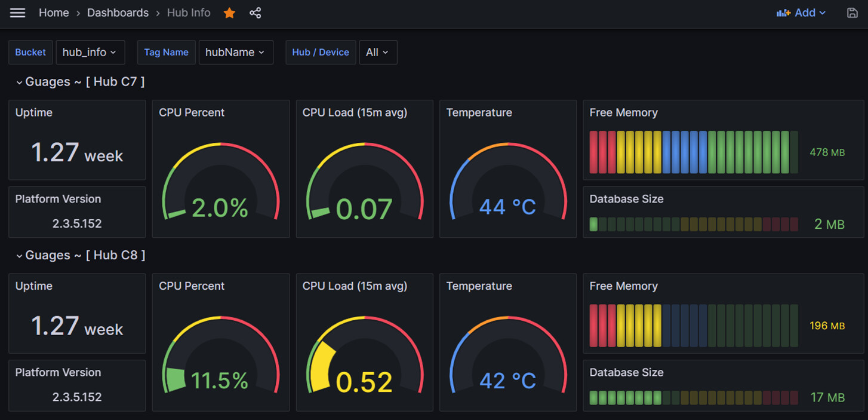Click the Free Memory bar beside 196 MB
Screen dimensions: 868x420
click(x=694, y=326)
